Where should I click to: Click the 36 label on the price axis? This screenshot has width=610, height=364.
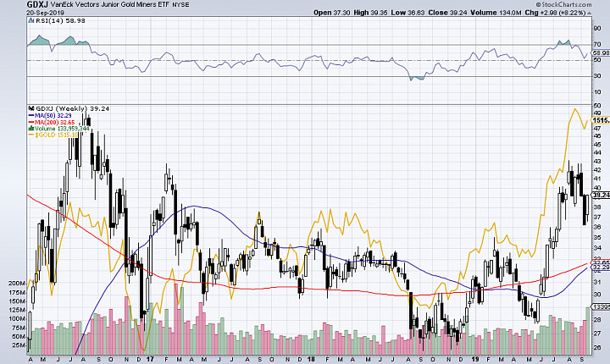click(x=596, y=227)
